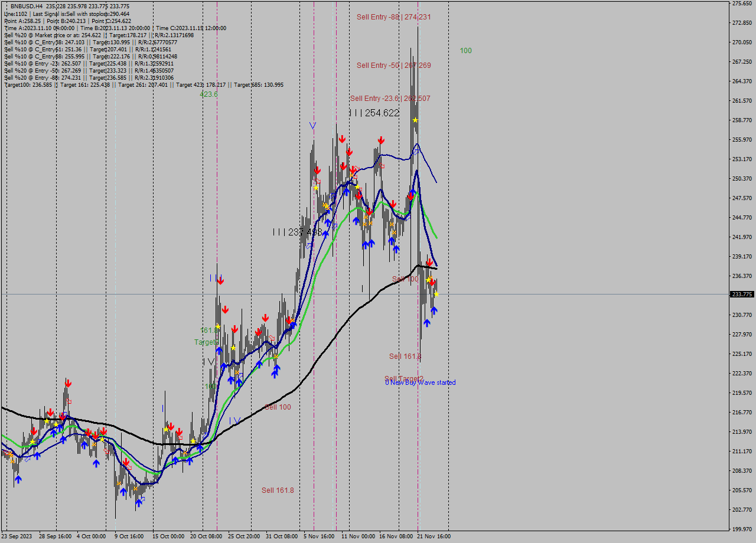Click the blue up arrow at the 9 Oct bottom
756x543 pixels.
tap(139, 502)
